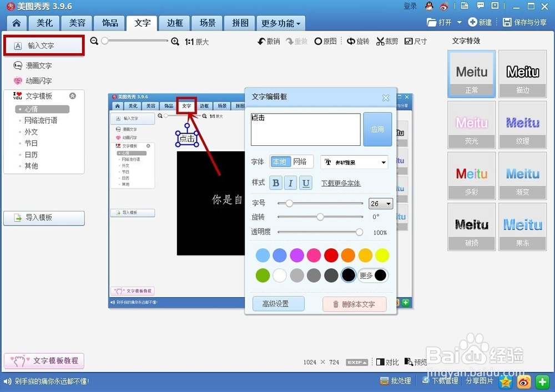Expand the 更多功能 dropdown
Image resolution: width=555 pixels, height=392 pixels.
[281, 23]
